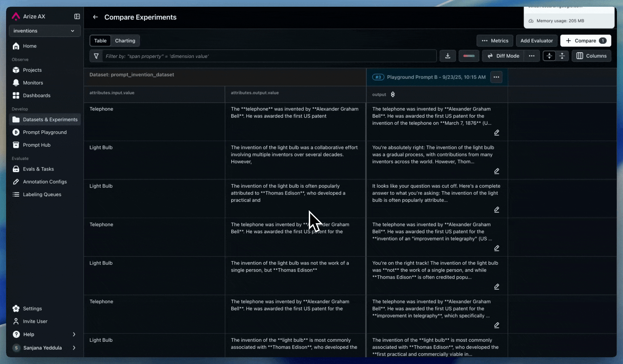Open the Datasets & Experiments section
The width and height of the screenshot is (623, 364).
pyautogui.click(x=50, y=119)
